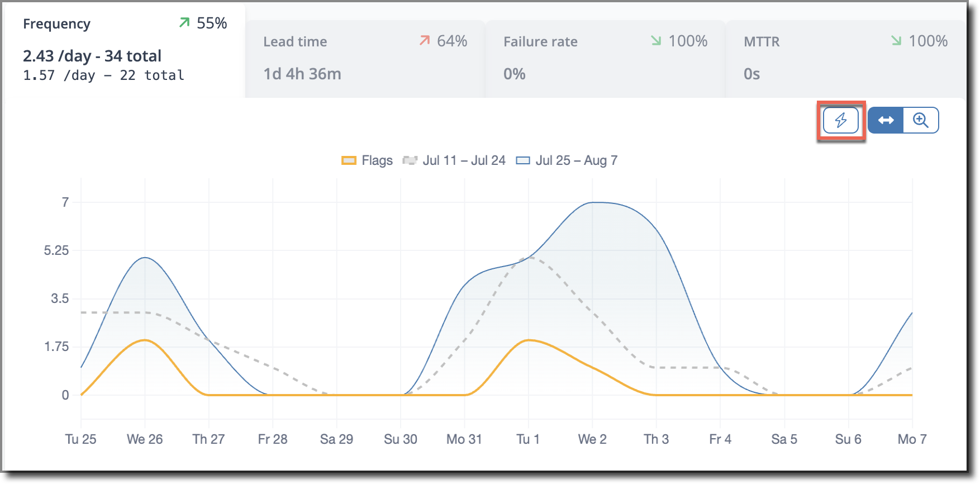The image size is (980, 484).
Task: Click the Tu 1 axis date label
Action: pos(528,439)
